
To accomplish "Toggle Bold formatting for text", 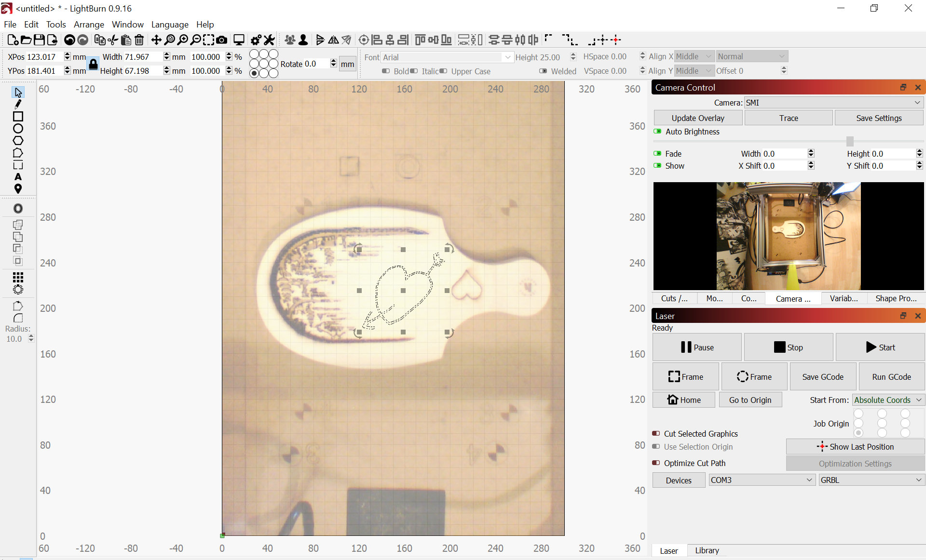I will point(386,71).
